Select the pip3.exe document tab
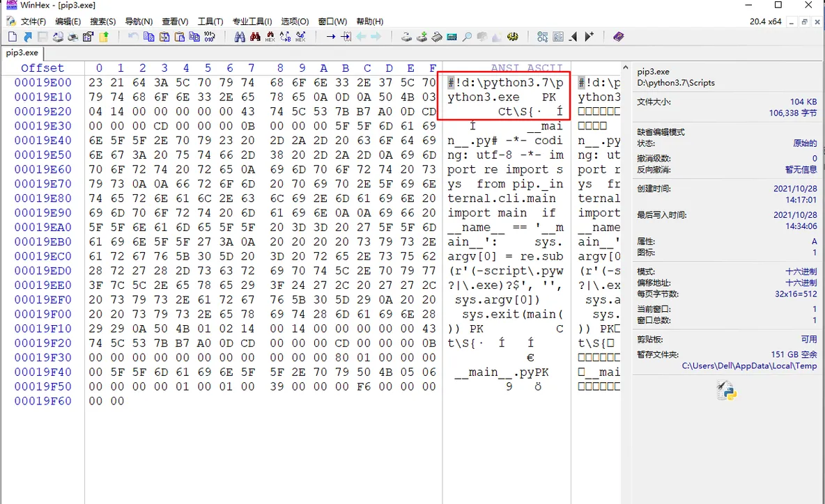The image size is (825, 504). [x=22, y=53]
